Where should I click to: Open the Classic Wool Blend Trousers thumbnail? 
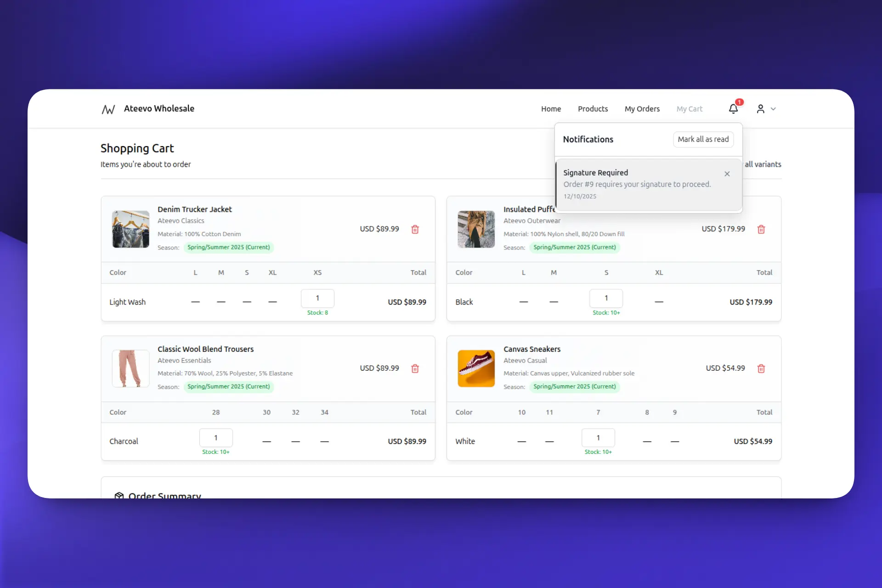click(x=130, y=368)
